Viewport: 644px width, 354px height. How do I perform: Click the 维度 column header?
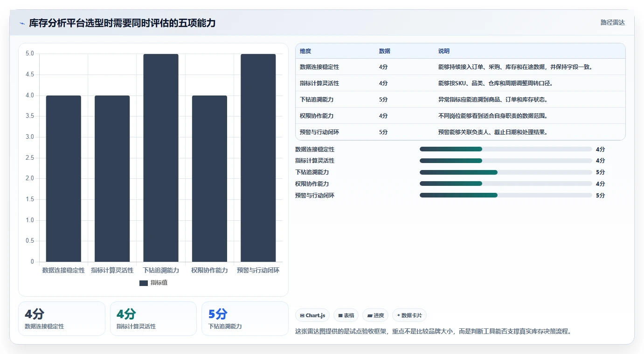click(305, 51)
